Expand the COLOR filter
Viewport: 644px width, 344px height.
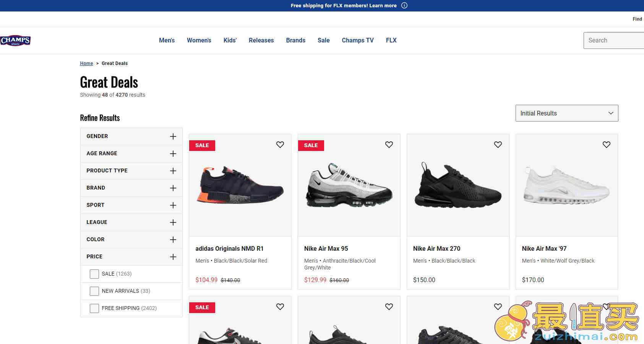coord(131,240)
